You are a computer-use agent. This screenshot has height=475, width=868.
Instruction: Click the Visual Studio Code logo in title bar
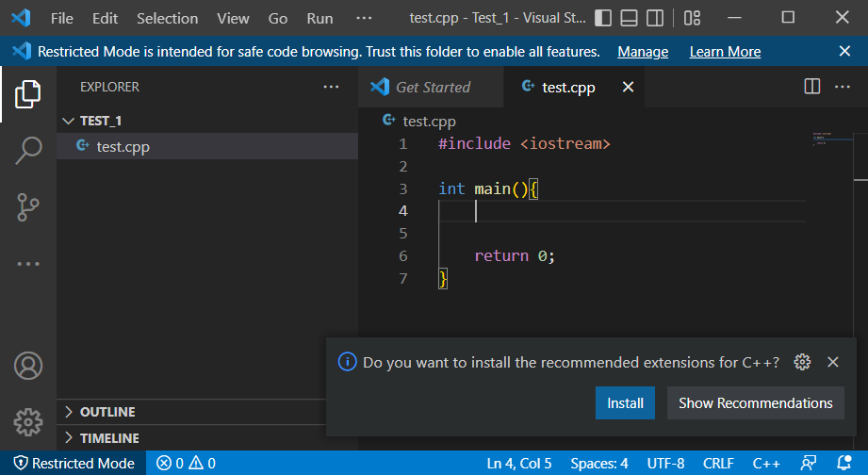[21, 18]
